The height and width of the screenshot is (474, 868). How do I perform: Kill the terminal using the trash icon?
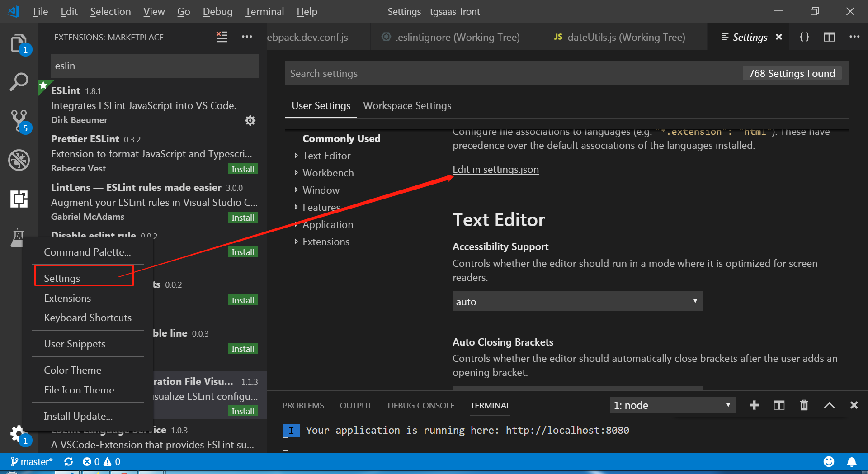(x=804, y=405)
